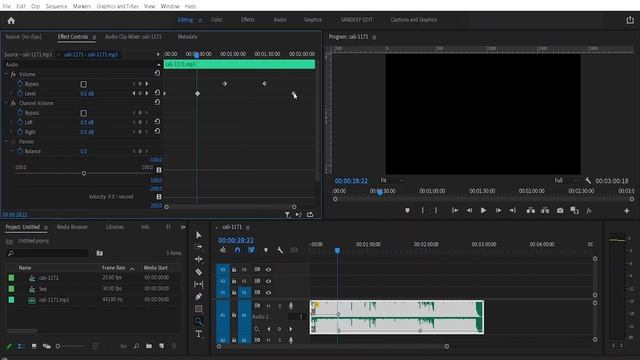Open playback resolution Full dropdown
The width and height of the screenshot is (640, 360).
[567, 180]
